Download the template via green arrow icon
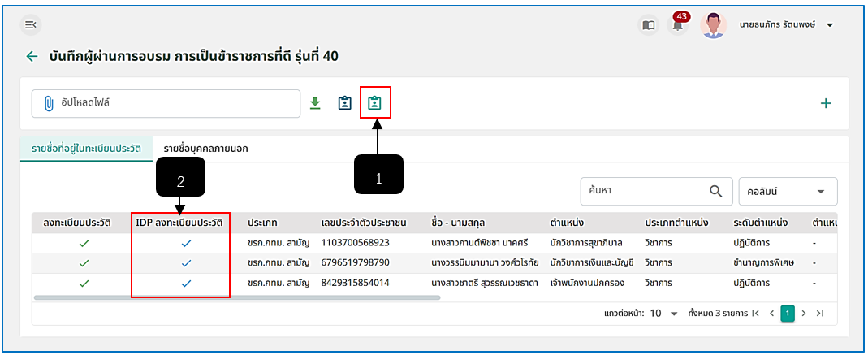 (x=315, y=103)
